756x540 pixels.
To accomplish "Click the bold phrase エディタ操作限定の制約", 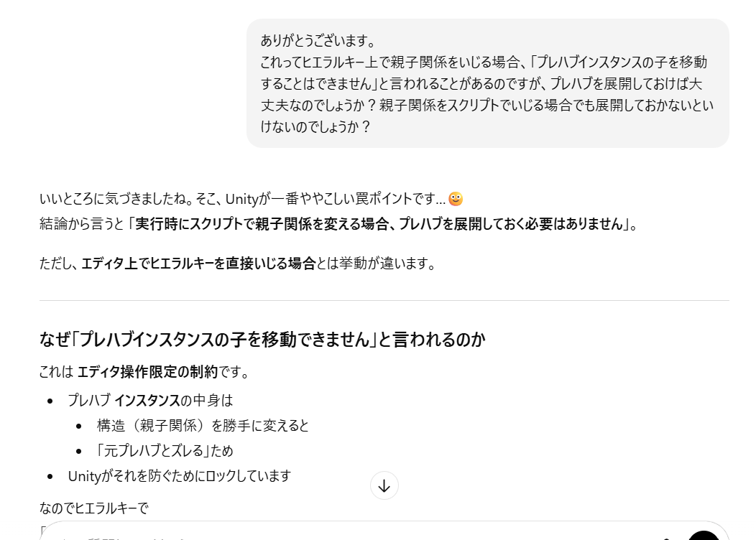I will click(132, 372).
